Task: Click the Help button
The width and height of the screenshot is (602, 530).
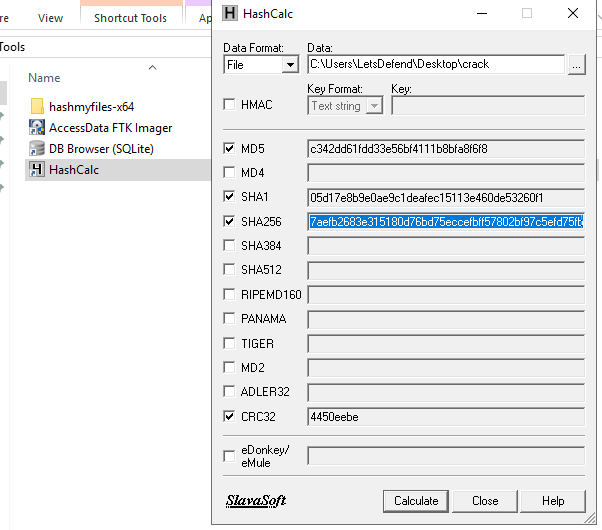Action: (x=553, y=501)
